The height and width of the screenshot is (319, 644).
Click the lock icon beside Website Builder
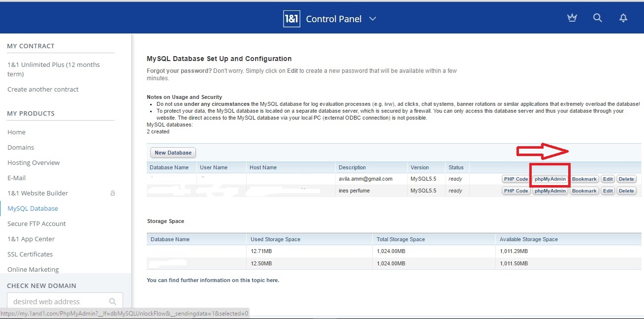pos(113,193)
